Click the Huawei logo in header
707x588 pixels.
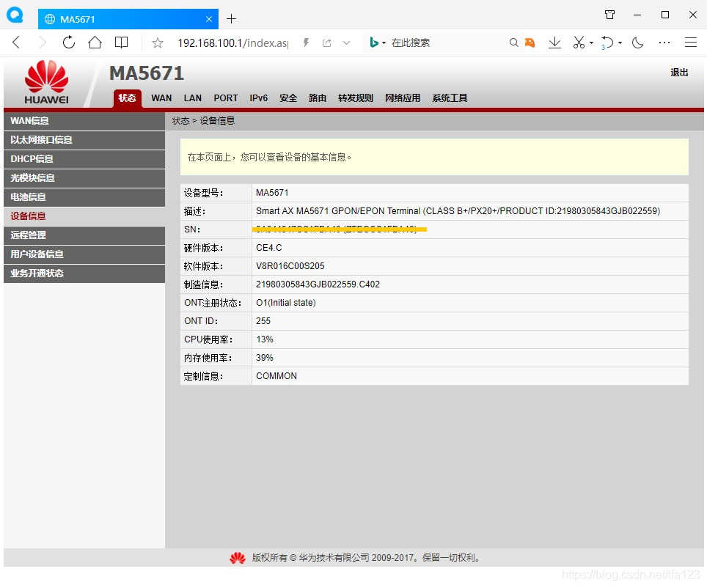click(x=46, y=82)
